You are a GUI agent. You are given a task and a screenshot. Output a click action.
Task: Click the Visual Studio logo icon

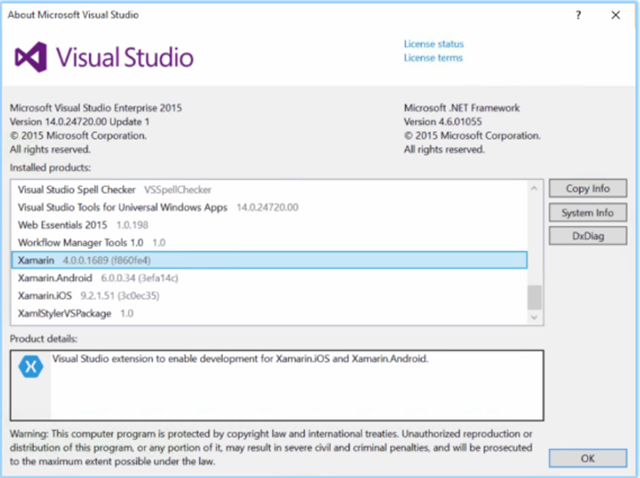(31, 57)
